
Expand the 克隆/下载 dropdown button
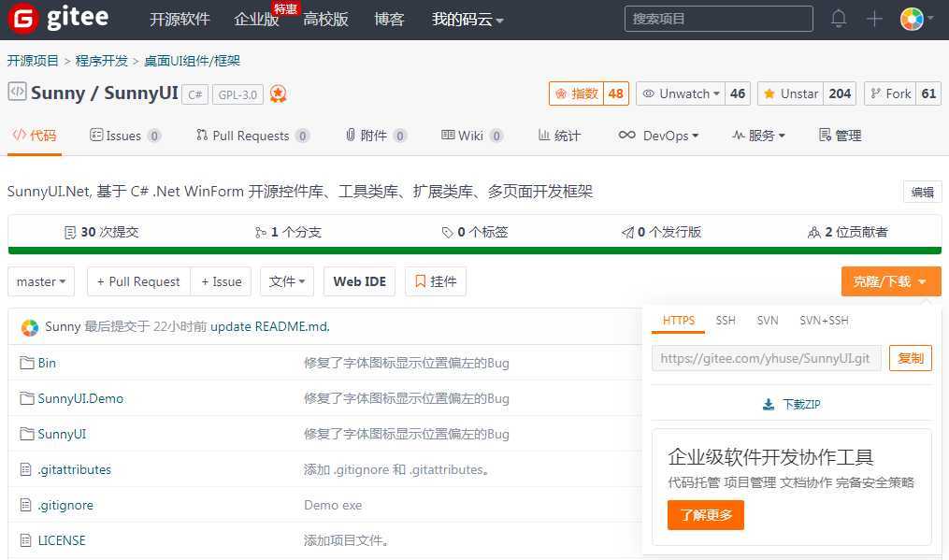(891, 281)
